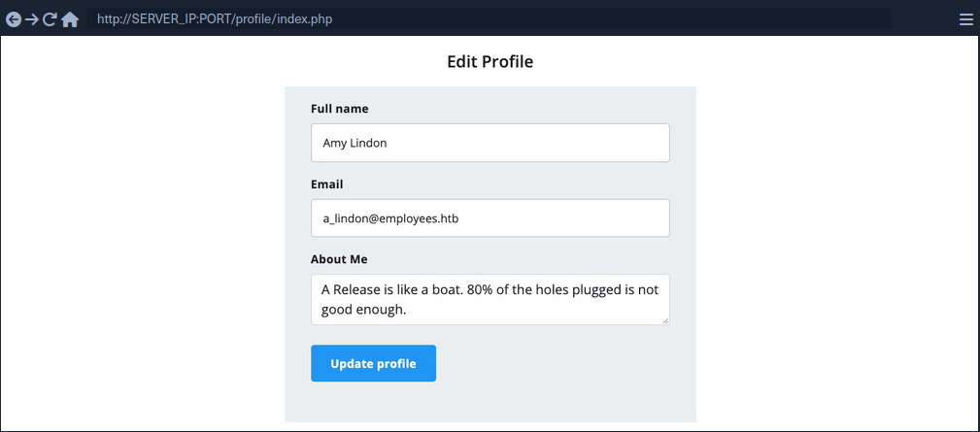Grab the About Me textarea resize handle
980x432 pixels.
(x=665, y=320)
